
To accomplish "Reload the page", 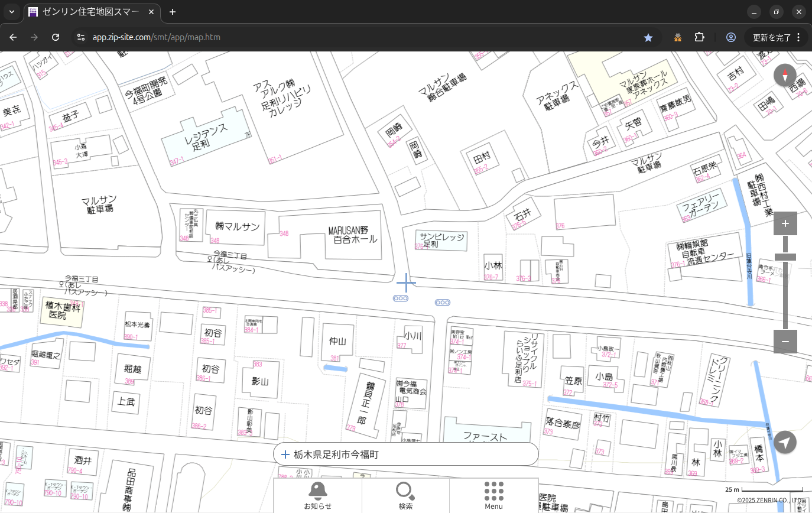I will click(56, 37).
